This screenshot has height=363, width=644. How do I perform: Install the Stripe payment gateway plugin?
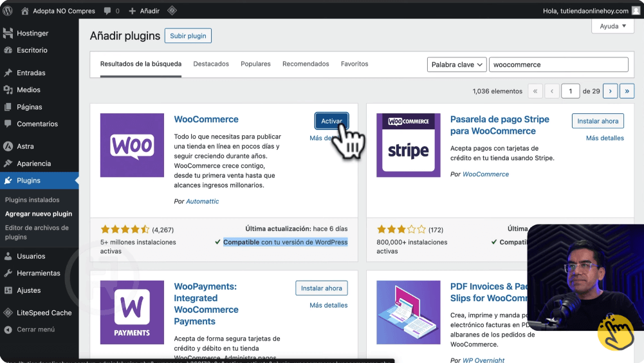598,121
